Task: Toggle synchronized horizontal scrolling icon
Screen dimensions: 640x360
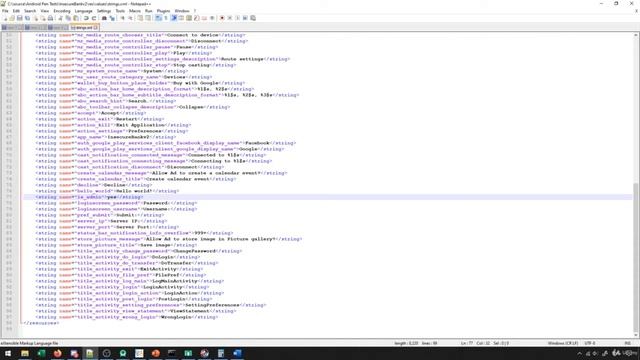Action: click(x=147, y=18)
